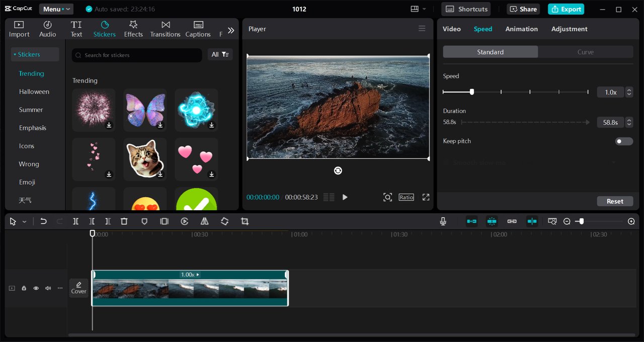Open the layout selector dropdown

point(418,9)
